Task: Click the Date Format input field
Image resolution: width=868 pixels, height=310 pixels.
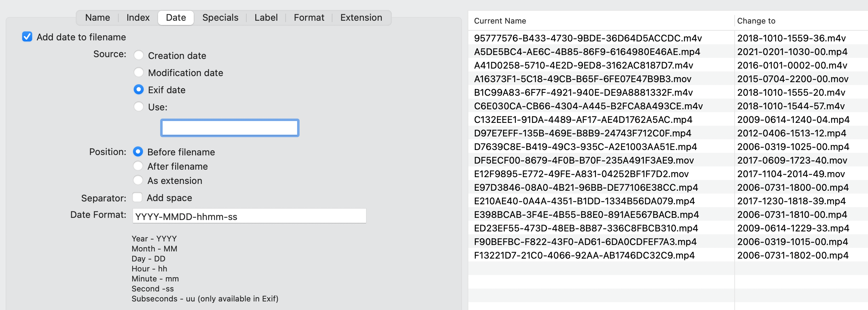Action: (249, 216)
